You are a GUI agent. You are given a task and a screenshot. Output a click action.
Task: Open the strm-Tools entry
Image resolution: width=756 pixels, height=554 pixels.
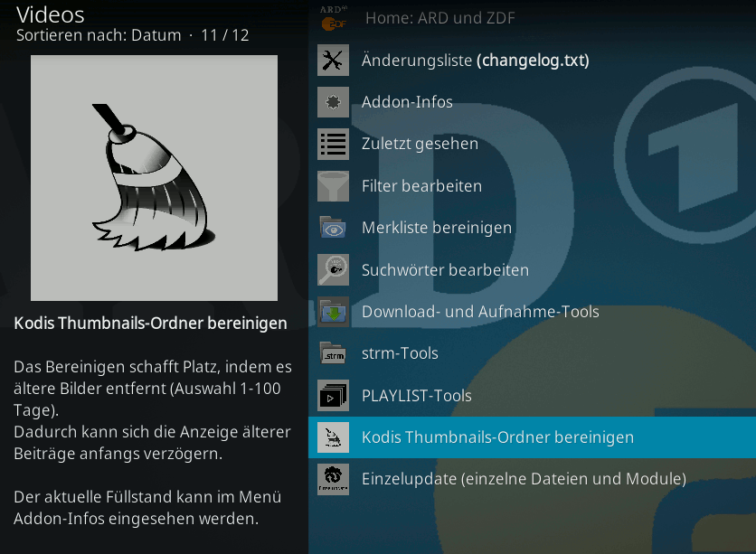[533, 353]
